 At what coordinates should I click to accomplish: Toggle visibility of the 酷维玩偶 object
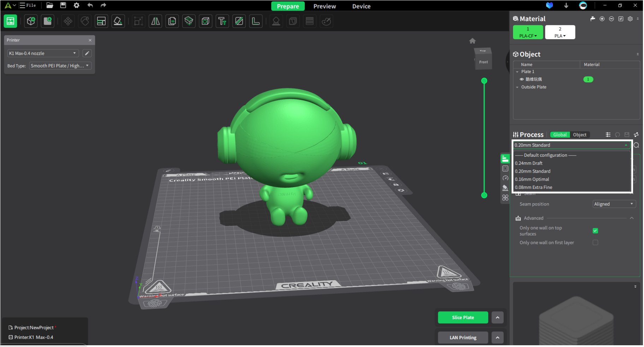pos(522,79)
